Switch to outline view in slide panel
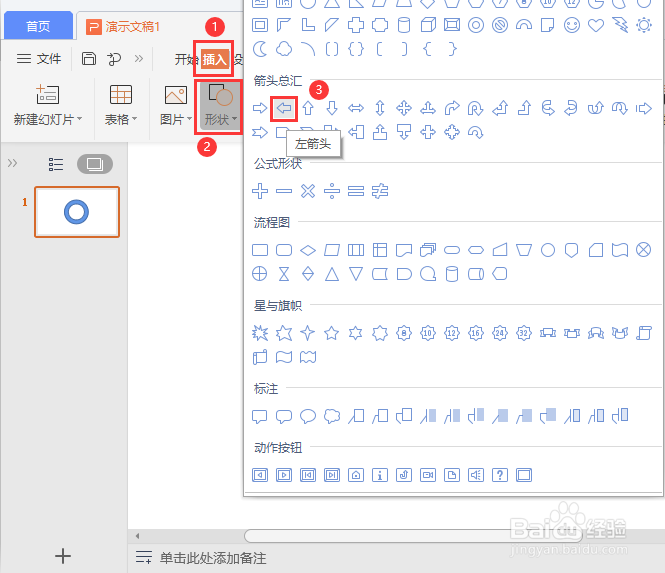The width and height of the screenshot is (665, 573). pos(56,164)
